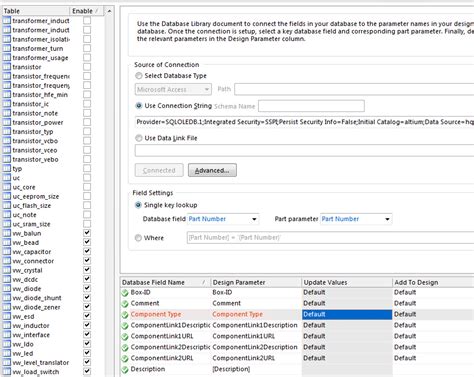Click the table icon beside vw_bead
This screenshot has width=474, height=377.
coord(7,242)
